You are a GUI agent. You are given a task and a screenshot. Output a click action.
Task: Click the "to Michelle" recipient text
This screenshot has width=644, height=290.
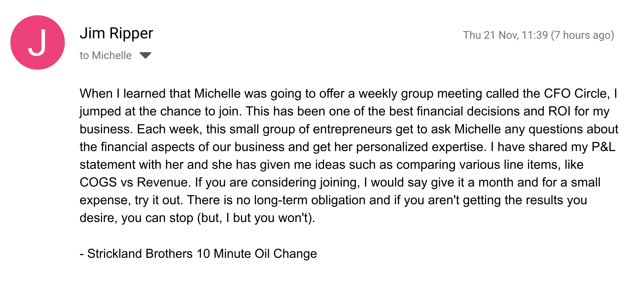[105, 55]
